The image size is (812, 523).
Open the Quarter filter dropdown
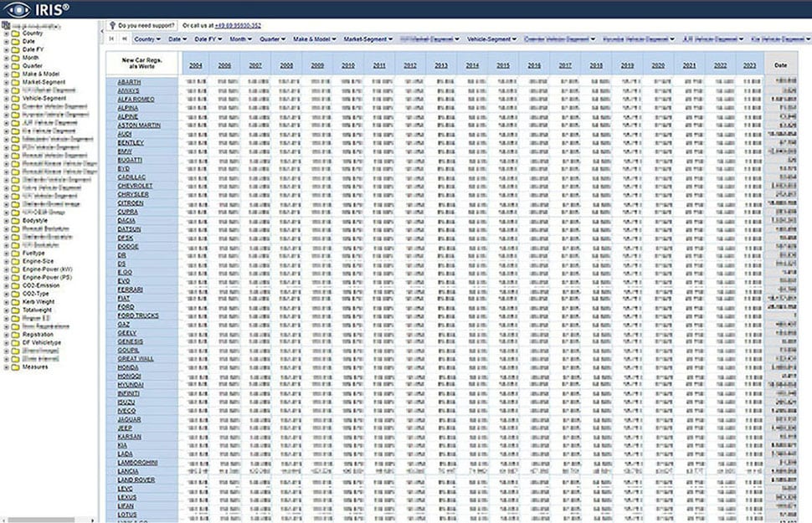(272, 38)
